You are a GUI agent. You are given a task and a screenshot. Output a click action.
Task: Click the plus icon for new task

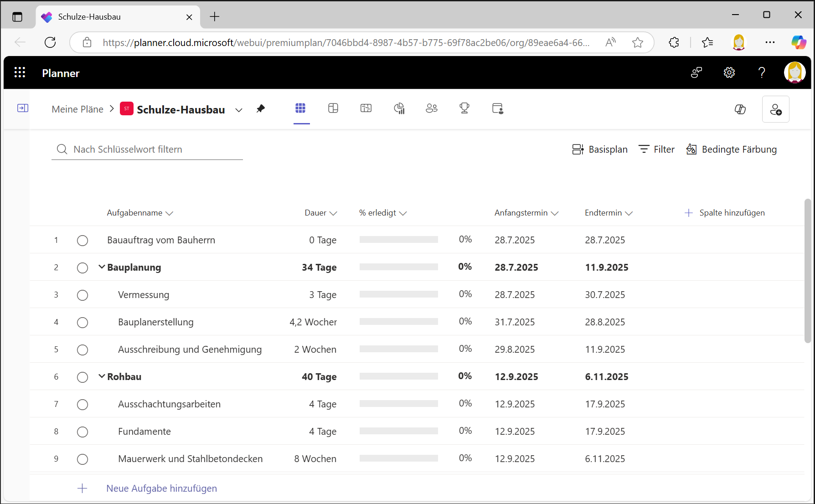coord(83,489)
